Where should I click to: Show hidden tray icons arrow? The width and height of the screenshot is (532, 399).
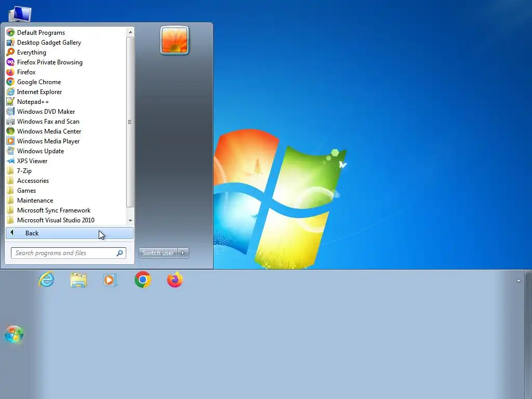(518, 281)
